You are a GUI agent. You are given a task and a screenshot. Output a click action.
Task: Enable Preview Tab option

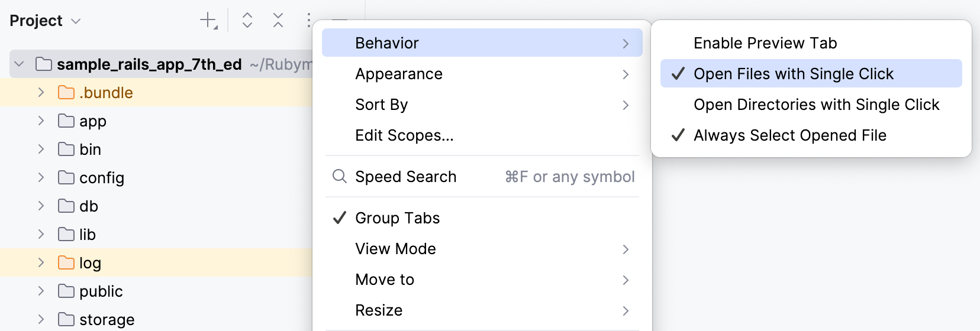pyautogui.click(x=765, y=43)
